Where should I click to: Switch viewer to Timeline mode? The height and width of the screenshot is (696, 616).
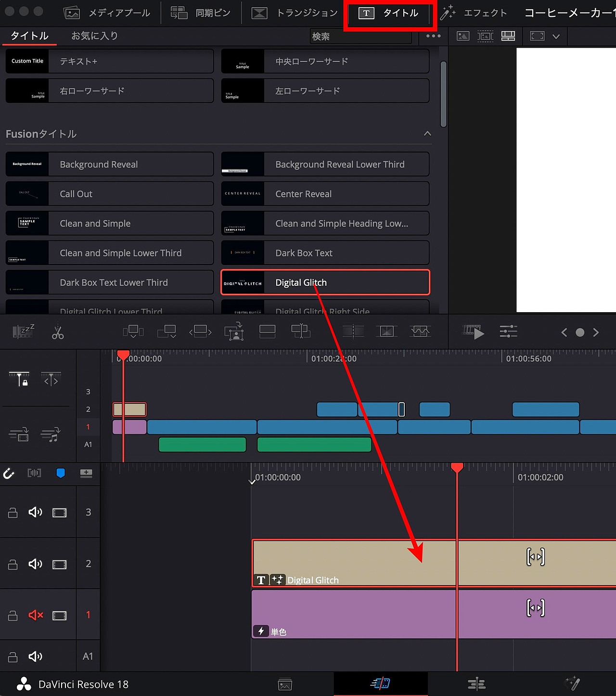(508, 36)
